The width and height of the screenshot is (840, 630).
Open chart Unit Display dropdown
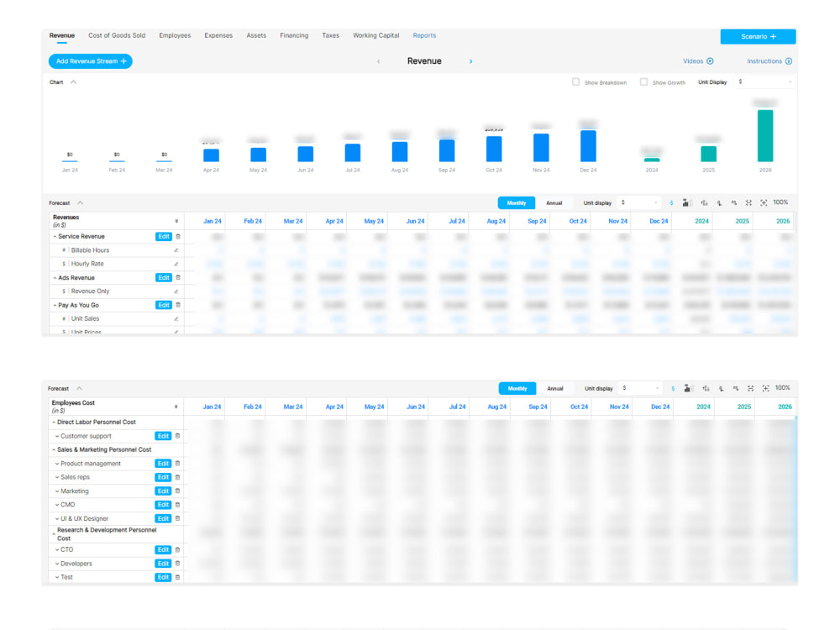click(x=764, y=82)
